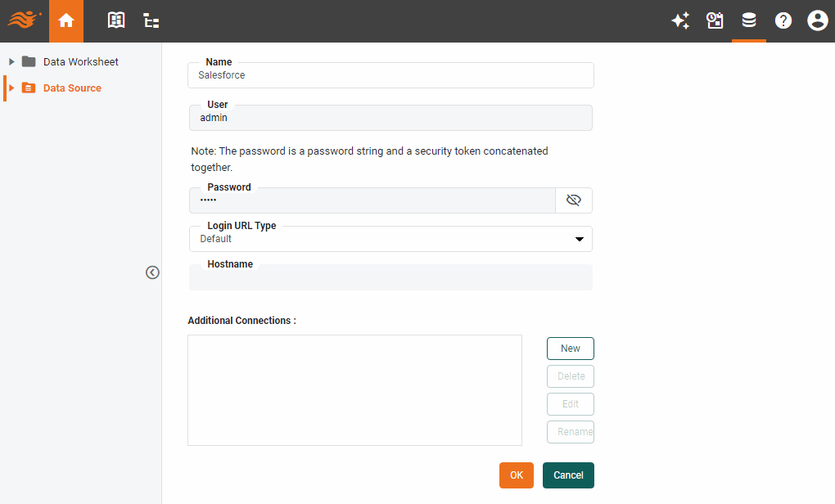Click the AI sparkles icon
835x504 pixels.
click(680, 20)
